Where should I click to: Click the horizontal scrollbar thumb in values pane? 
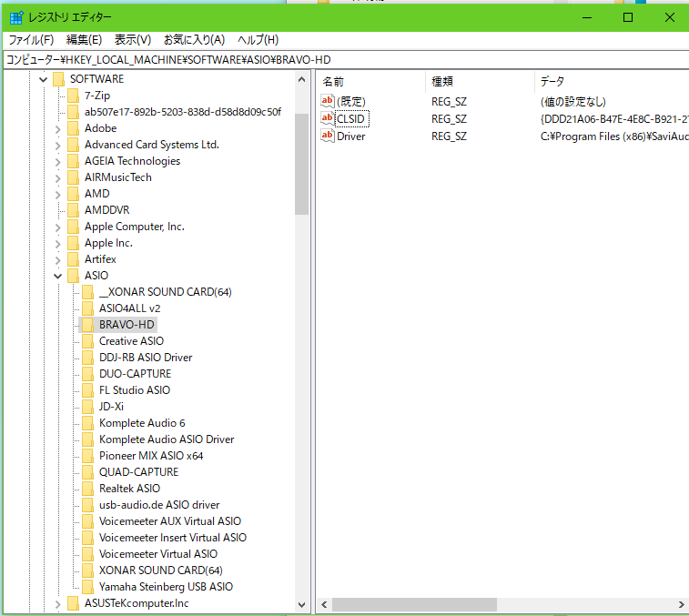click(414, 604)
